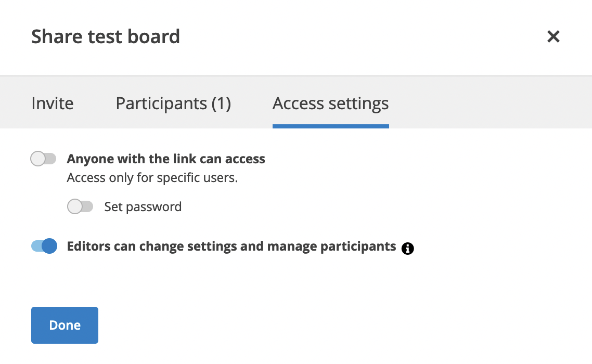Click the word 'Participants' in the tab bar
592x364 pixels.
click(x=161, y=103)
